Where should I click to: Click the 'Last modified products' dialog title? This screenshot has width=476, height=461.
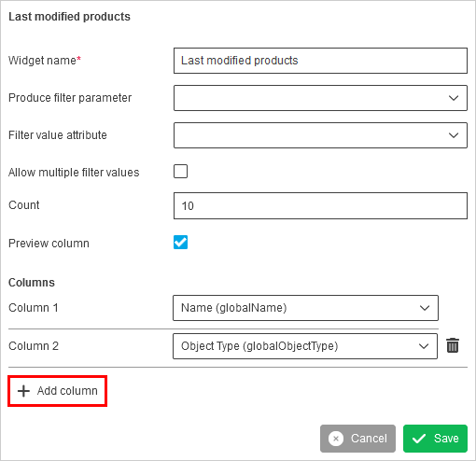(69, 17)
